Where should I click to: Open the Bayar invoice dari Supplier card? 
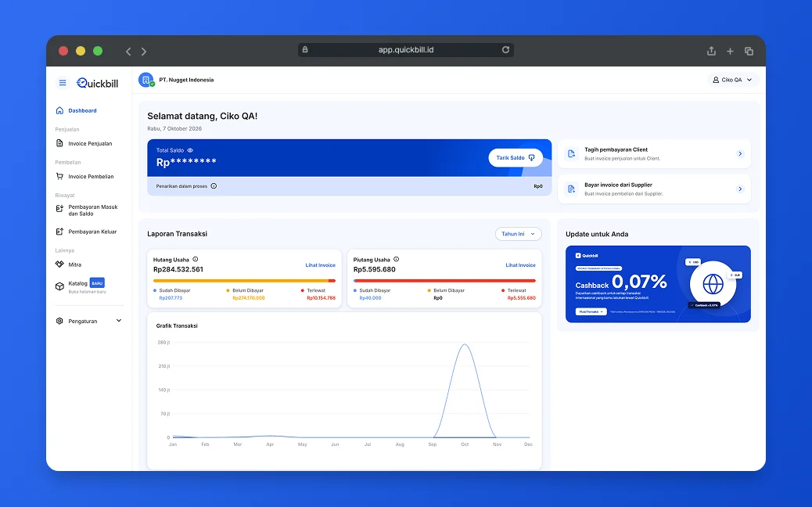pos(654,189)
